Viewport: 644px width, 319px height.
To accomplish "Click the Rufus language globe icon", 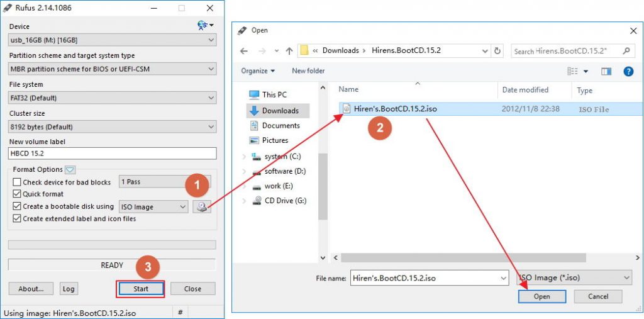I will (203, 26).
